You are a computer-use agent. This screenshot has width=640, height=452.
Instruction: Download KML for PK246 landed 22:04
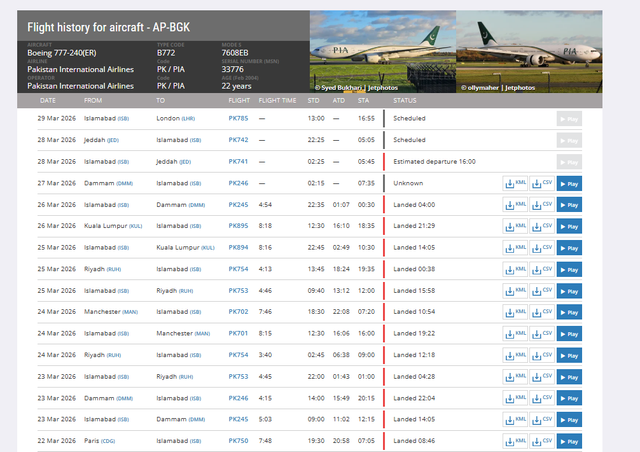[x=515, y=399]
